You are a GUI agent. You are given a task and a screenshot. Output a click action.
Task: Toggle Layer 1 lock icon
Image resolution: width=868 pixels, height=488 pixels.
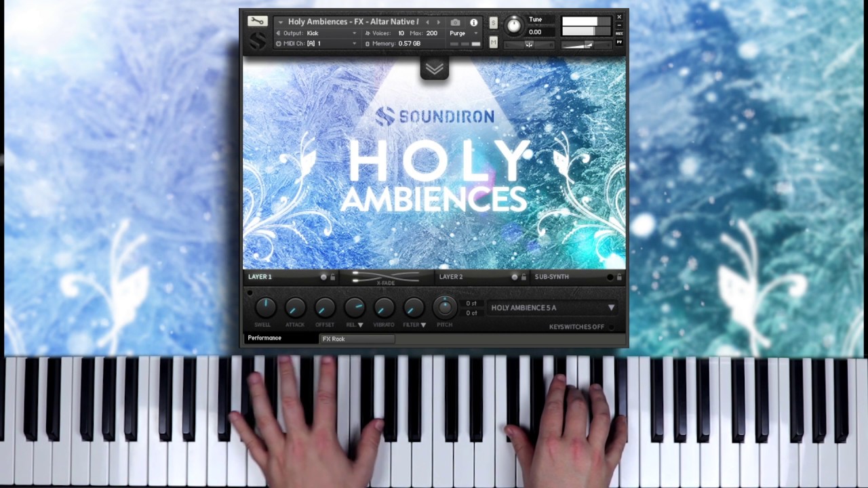tap(333, 277)
